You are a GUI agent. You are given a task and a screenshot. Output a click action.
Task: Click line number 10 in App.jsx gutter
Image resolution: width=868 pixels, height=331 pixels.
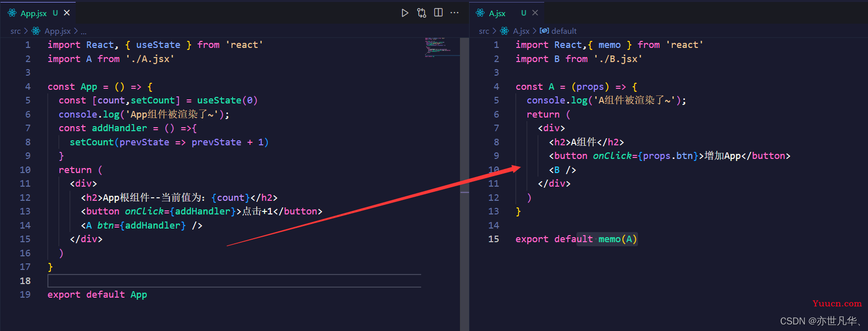(x=25, y=170)
